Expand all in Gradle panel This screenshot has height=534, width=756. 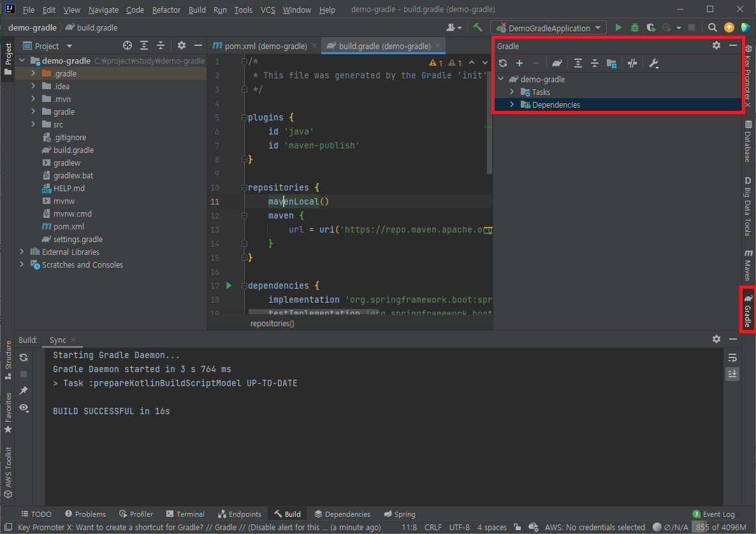pos(578,63)
